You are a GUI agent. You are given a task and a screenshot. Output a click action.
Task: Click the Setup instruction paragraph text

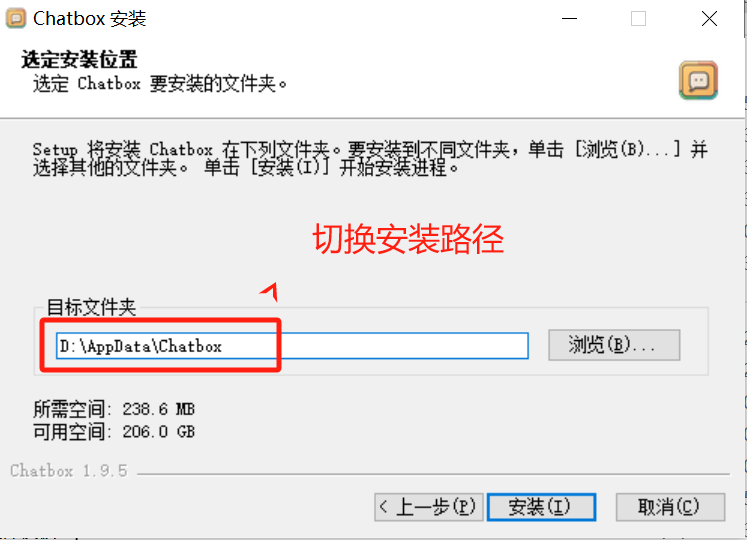pyautogui.click(x=370, y=158)
